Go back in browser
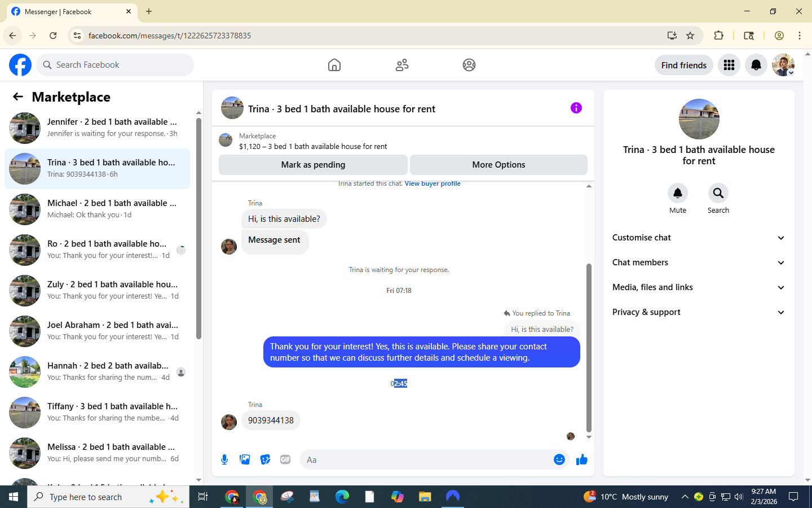812x508 pixels. [x=12, y=36]
